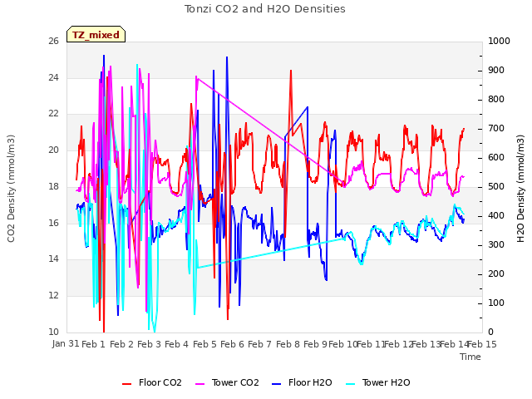This screenshot has height=399, width=532.
Task: Click the 16 value on left axis
Action: coord(53,223)
